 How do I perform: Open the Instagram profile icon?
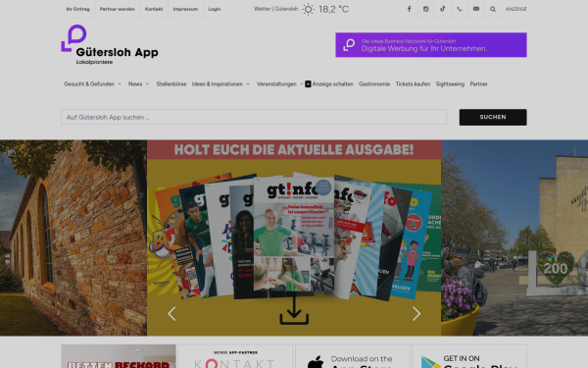(425, 9)
